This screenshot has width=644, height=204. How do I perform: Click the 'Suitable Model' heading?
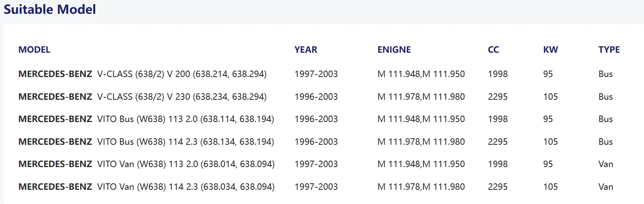tap(50, 9)
